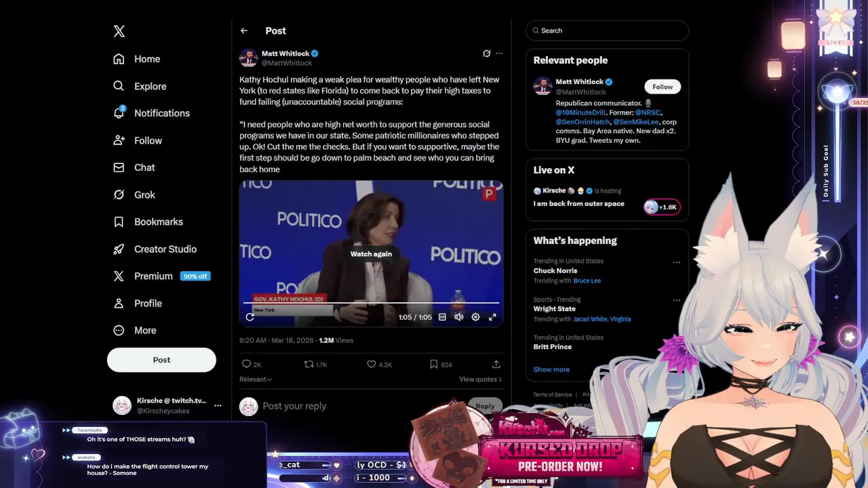Click the @MattWhitlock handle in post header

click(287, 63)
